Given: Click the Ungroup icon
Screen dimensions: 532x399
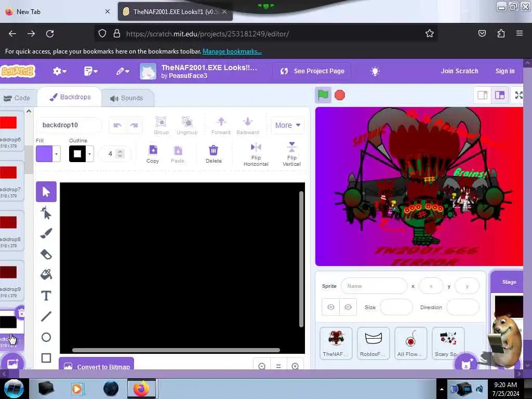Looking at the screenshot, I should pos(187,125).
